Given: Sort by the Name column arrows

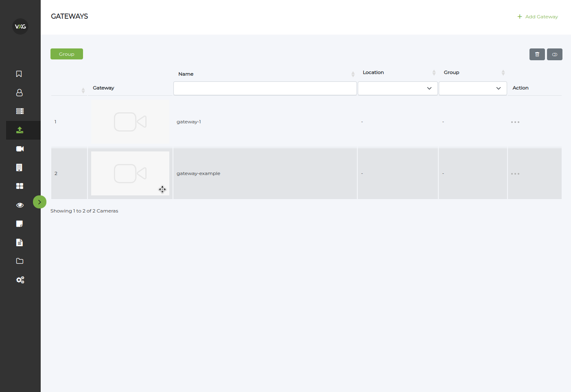Looking at the screenshot, I should click(353, 74).
